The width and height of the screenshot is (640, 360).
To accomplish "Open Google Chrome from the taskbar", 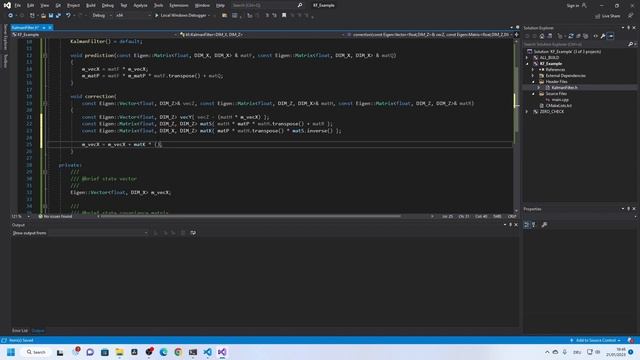I will point(178,352).
